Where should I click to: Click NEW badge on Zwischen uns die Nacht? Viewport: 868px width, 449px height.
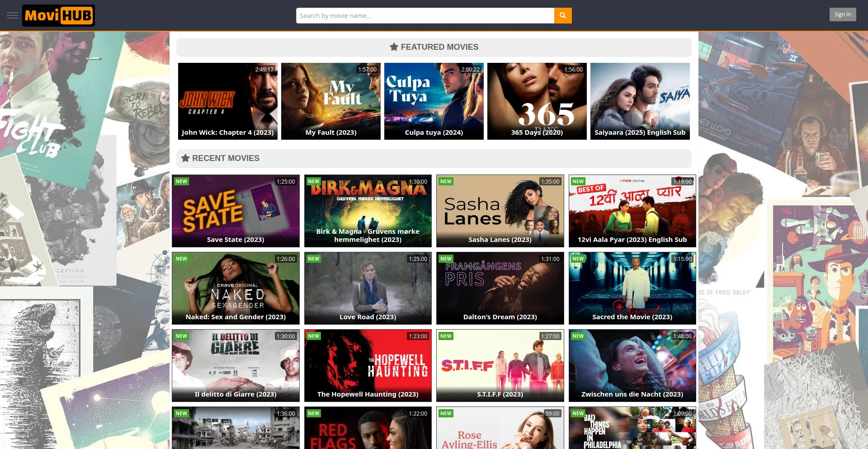(578, 336)
